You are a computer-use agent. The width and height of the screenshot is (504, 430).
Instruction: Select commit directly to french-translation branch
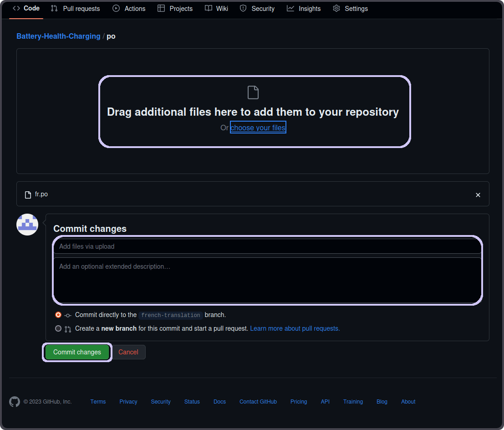pos(58,315)
